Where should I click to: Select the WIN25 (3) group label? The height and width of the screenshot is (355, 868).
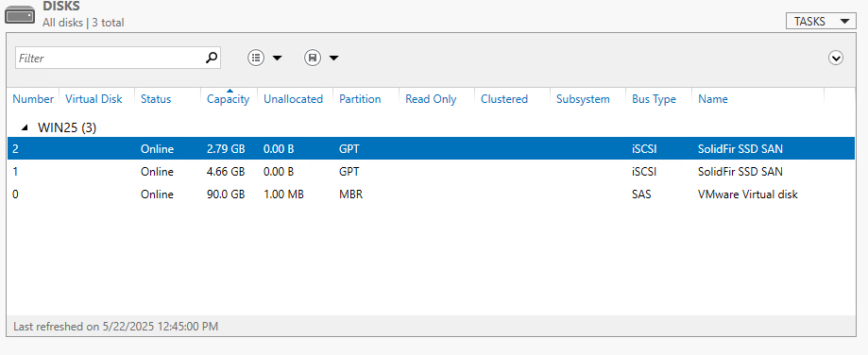[x=67, y=127]
